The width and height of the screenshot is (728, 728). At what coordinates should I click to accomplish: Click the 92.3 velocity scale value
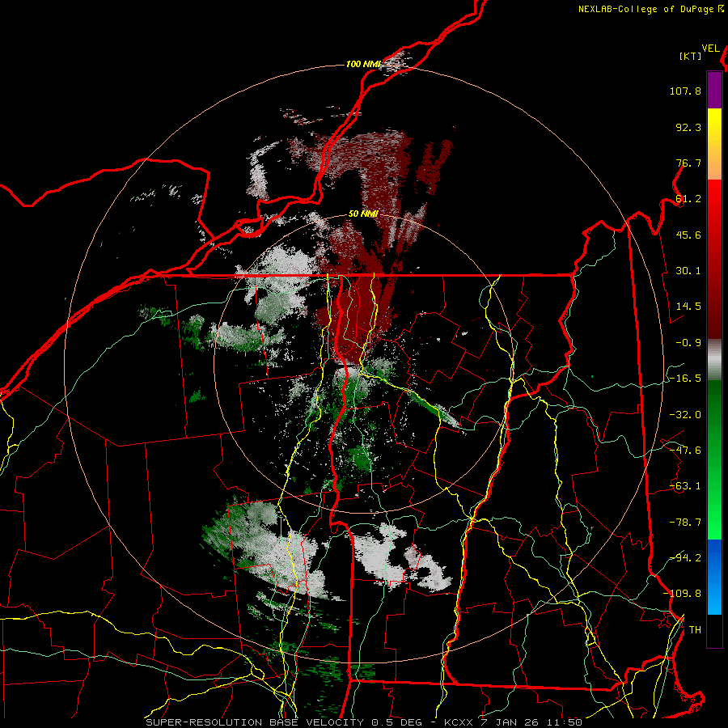688,127
